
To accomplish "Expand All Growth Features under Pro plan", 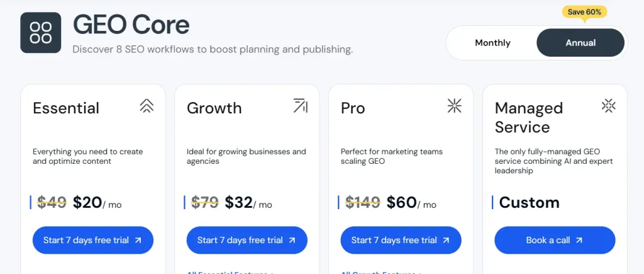I will [380, 272].
